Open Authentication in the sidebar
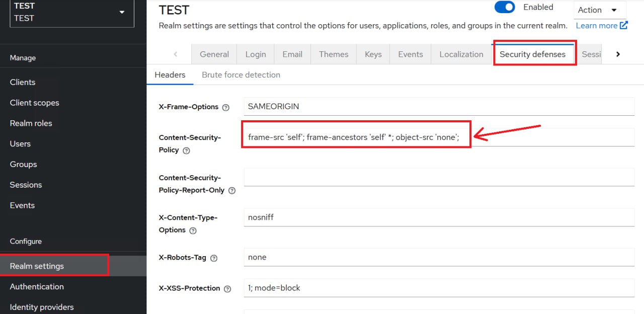The height and width of the screenshot is (314, 644). click(37, 286)
